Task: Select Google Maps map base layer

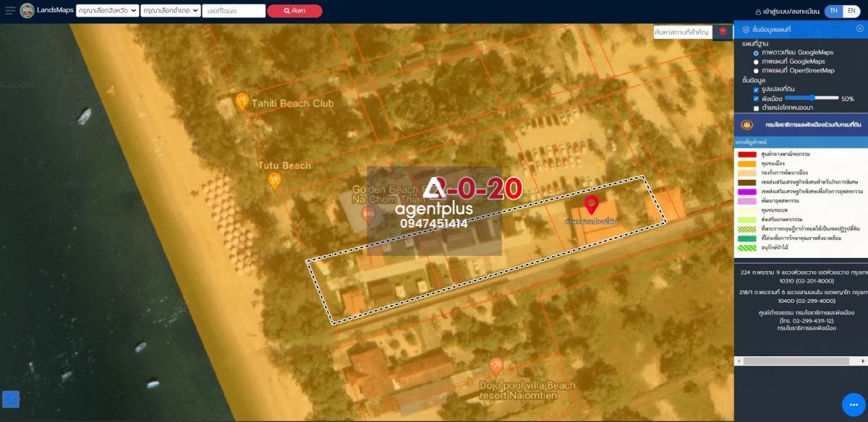Action: click(756, 62)
